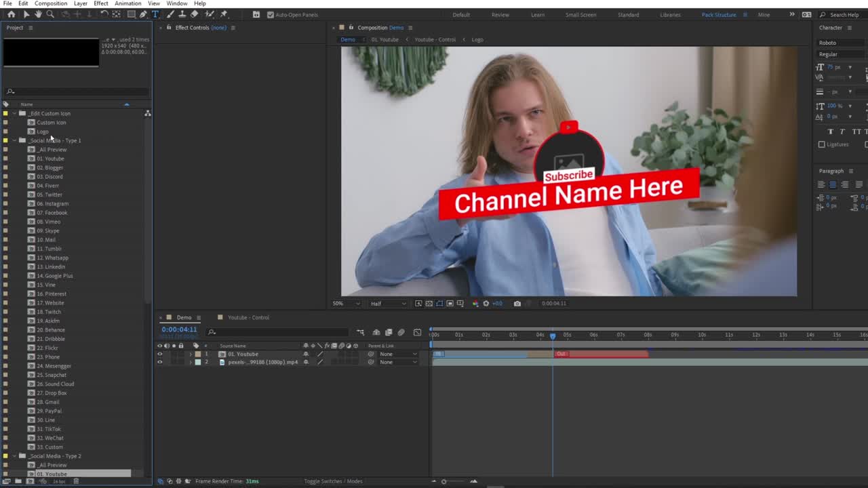Select the Hand tool in the toolbar
Screen dimensions: 868x488
click(x=38, y=14)
